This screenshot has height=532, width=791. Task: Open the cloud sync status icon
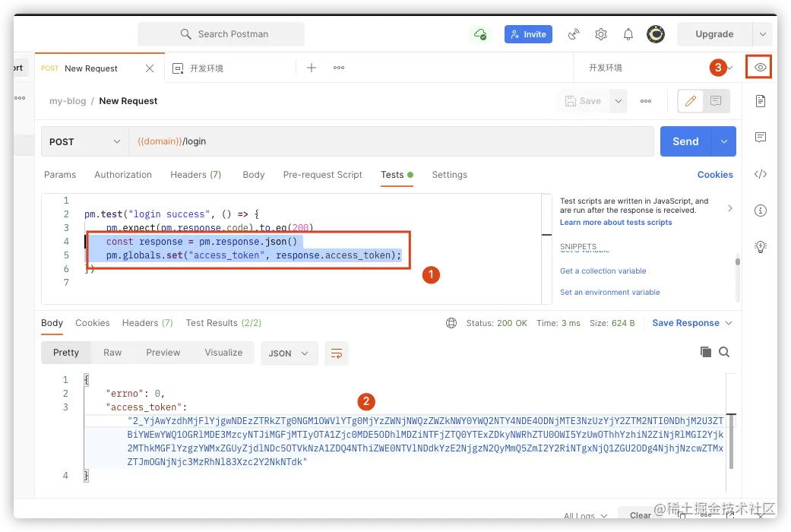480,33
